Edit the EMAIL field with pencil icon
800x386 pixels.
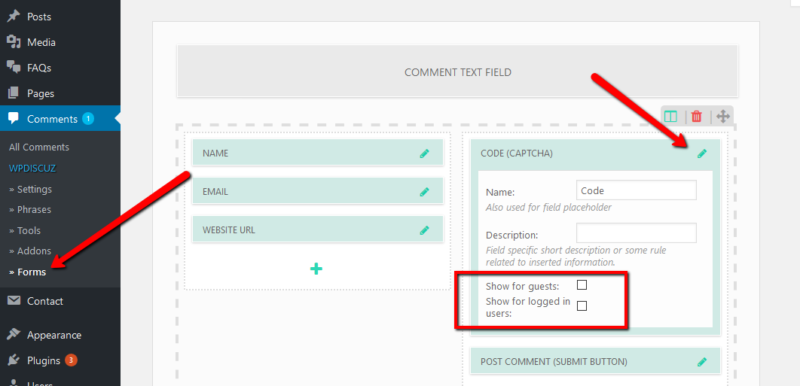(x=424, y=192)
